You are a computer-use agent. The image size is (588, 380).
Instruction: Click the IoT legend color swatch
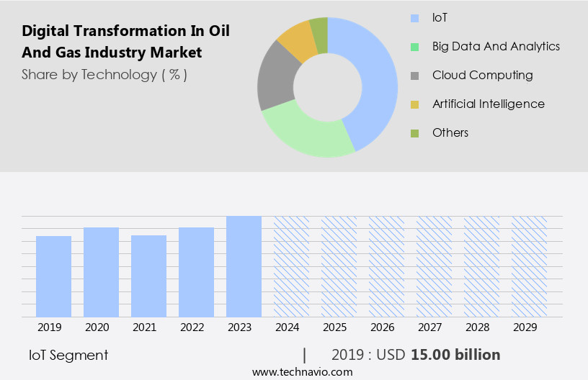point(414,18)
